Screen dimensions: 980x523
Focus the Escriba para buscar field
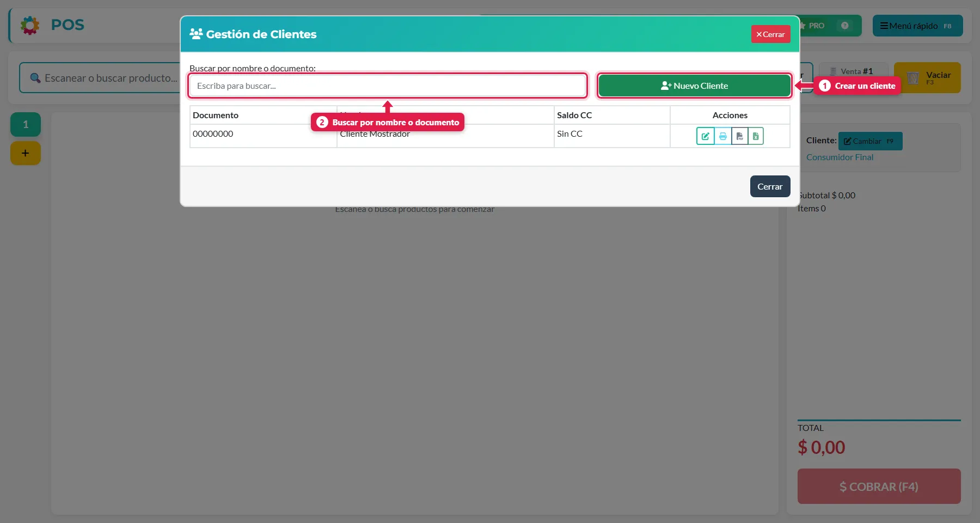point(388,86)
